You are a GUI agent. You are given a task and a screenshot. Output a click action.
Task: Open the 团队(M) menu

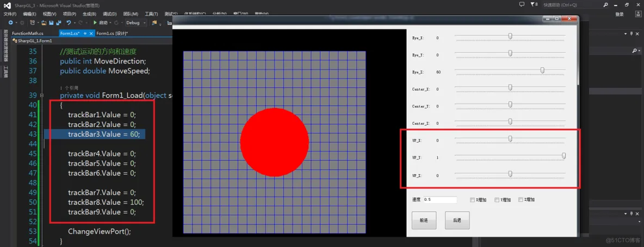[131, 14]
